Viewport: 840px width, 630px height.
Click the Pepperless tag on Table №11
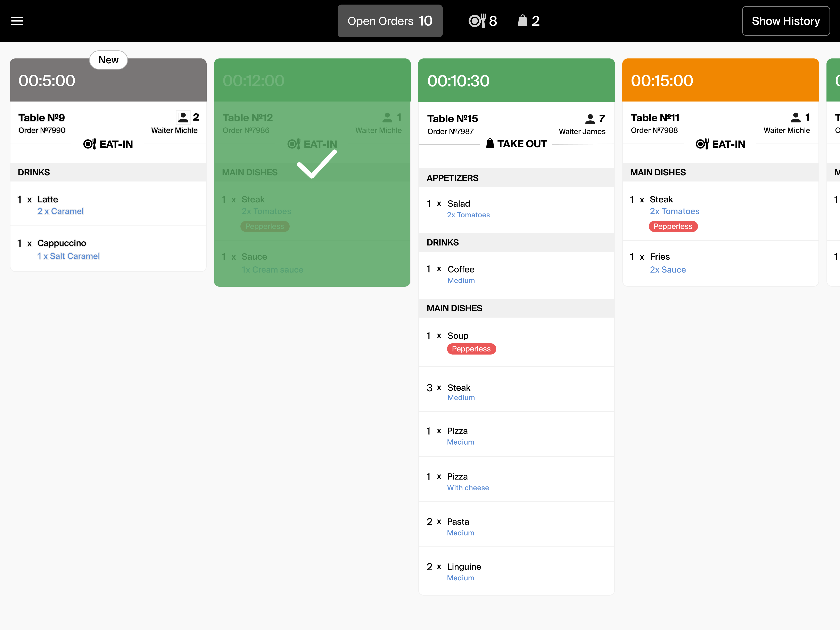pyautogui.click(x=673, y=226)
